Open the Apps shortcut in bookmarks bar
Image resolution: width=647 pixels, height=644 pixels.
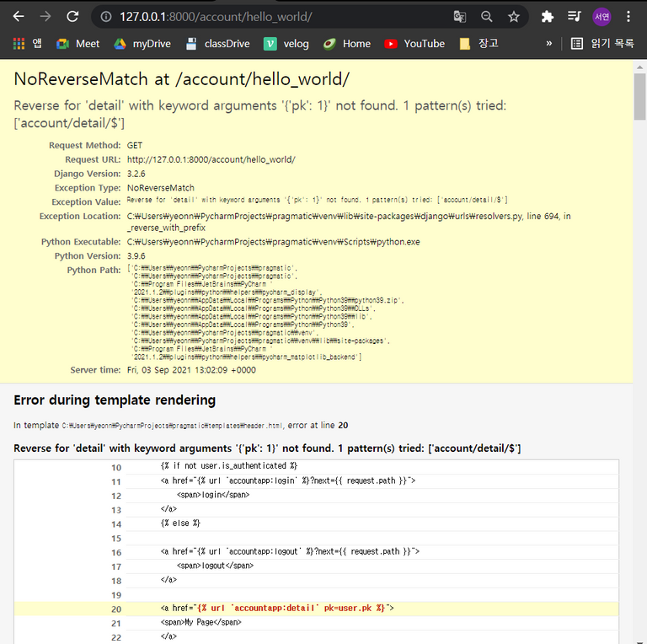click(27, 43)
